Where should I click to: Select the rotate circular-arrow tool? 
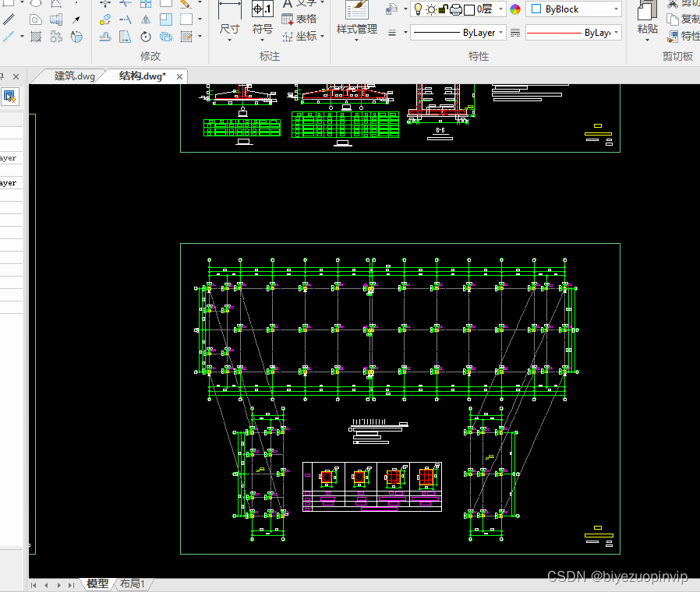(x=146, y=37)
